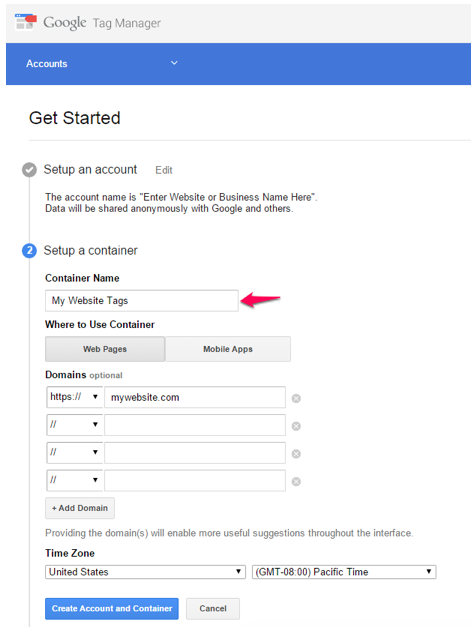
Task: Remove the third domain row
Action: tap(296, 454)
